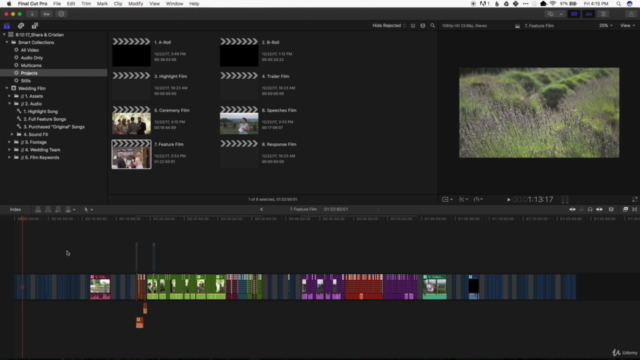640x360 pixels.
Task: Toggle the Browser panel button
Action: (x=574, y=14)
